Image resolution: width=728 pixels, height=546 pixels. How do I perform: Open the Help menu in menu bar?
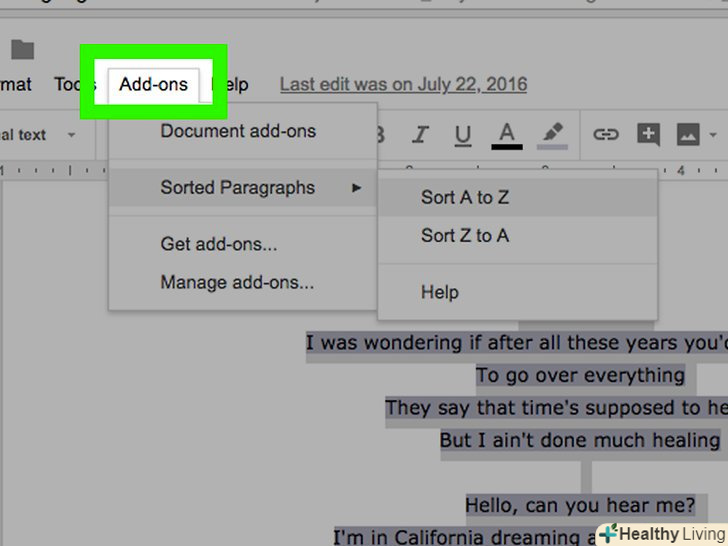230,84
